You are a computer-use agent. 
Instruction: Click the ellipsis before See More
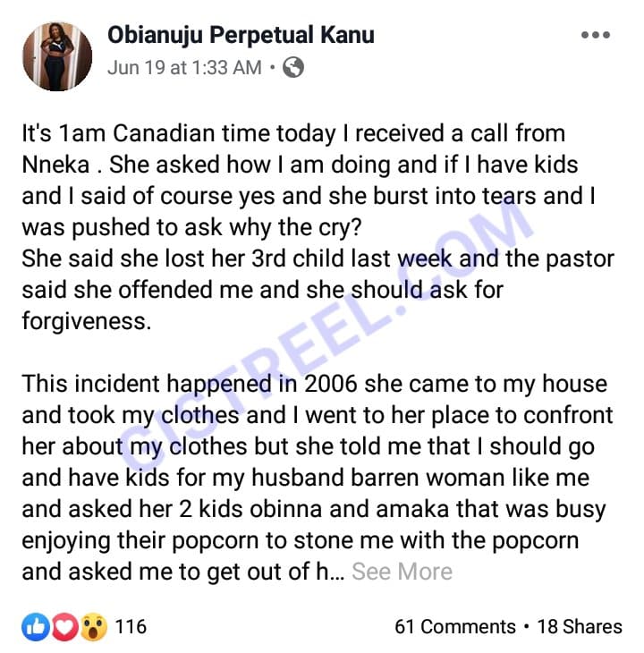338,572
